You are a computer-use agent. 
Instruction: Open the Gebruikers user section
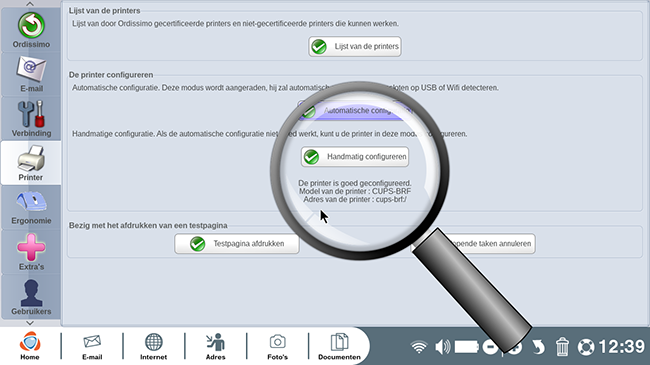point(31,297)
